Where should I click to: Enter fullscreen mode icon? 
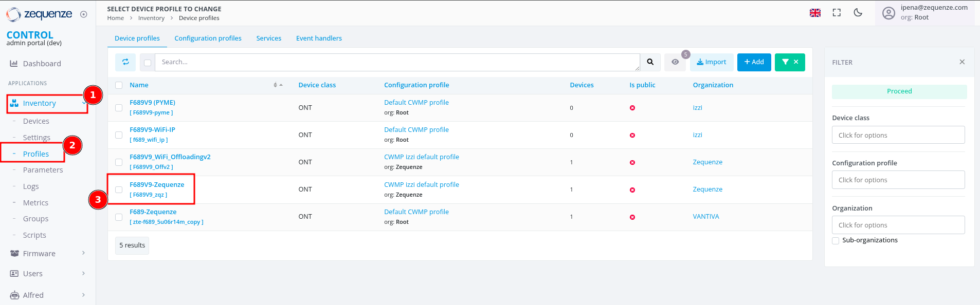(837, 13)
